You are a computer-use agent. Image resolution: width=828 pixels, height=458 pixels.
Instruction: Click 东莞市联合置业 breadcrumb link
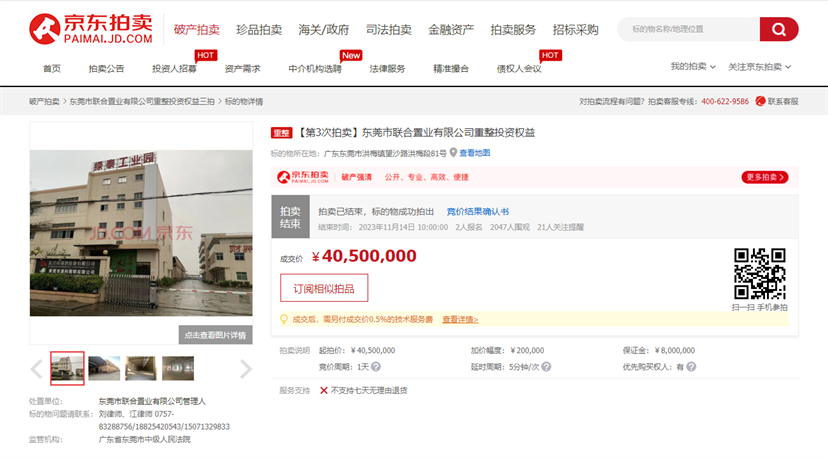[142, 101]
